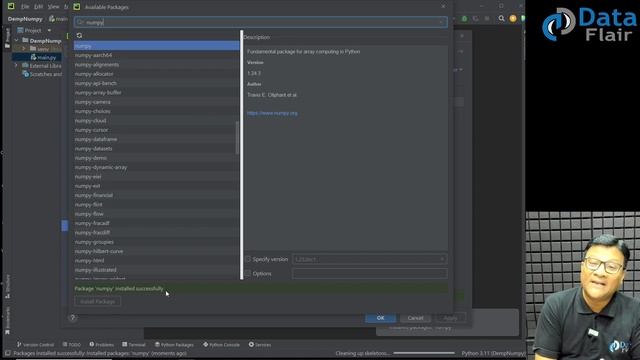
Task: Clear the package search field
Action: pos(441,22)
